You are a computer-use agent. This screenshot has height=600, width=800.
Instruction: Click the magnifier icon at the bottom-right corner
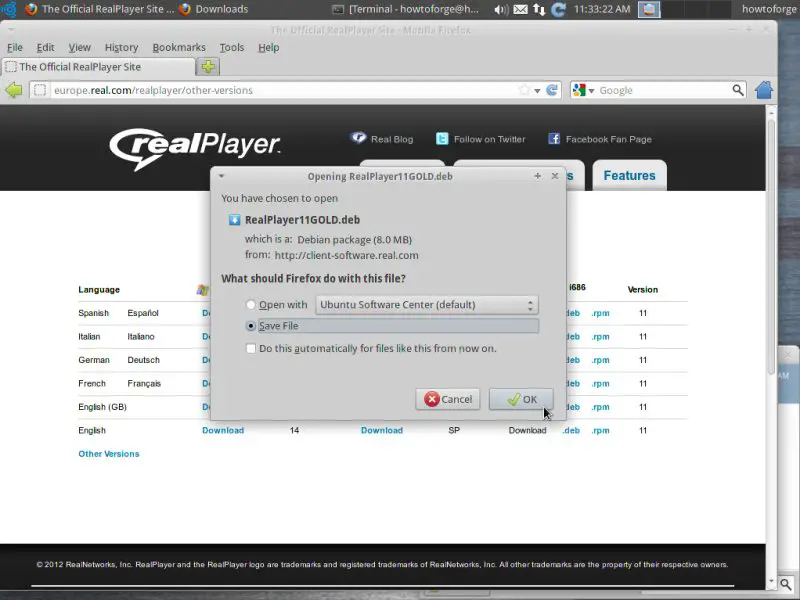pyautogui.click(x=786, y=584)
